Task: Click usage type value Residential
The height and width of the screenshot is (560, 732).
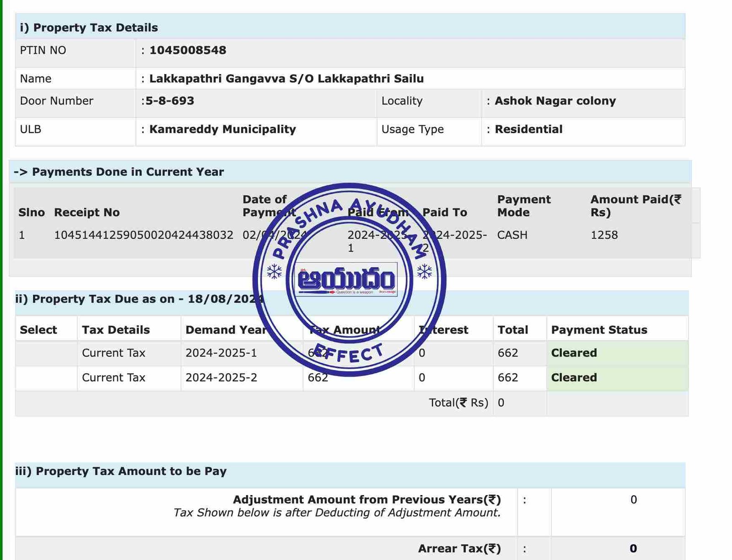Action: (528, 129)
